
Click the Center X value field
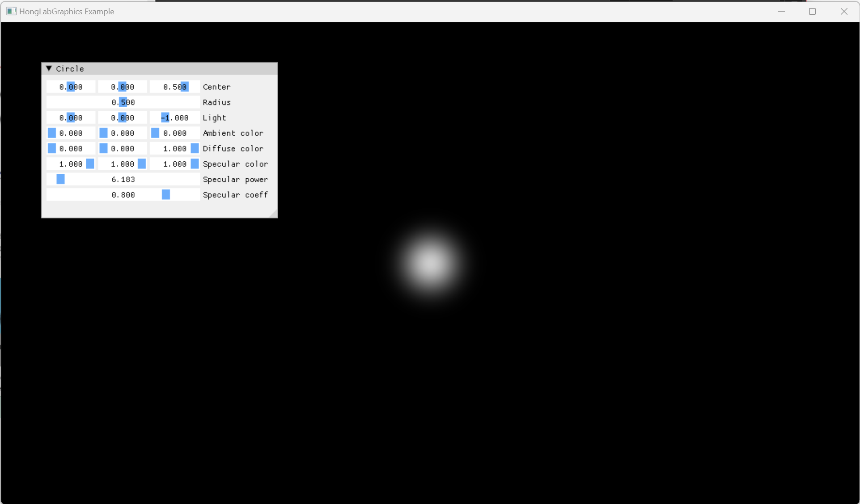[x=71, y=87]
